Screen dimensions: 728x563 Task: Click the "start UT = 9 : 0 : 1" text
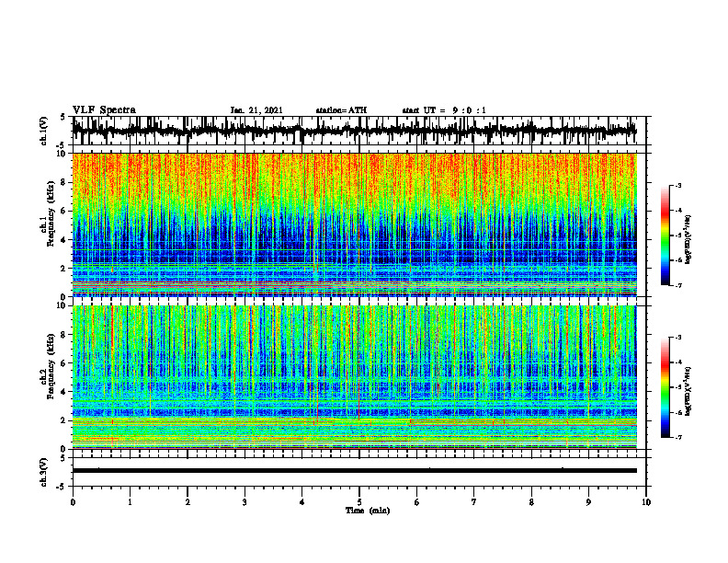[x=444, y=110]
